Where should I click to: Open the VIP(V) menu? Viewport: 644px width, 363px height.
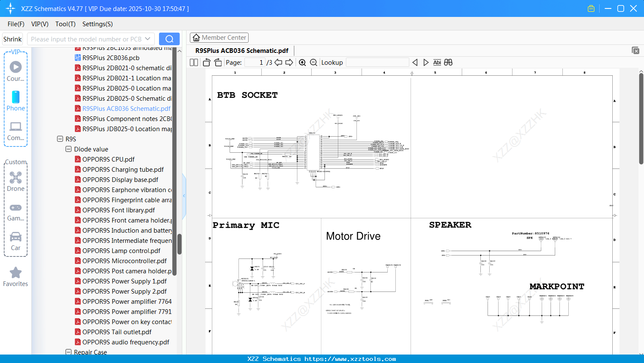coord(39,24)
